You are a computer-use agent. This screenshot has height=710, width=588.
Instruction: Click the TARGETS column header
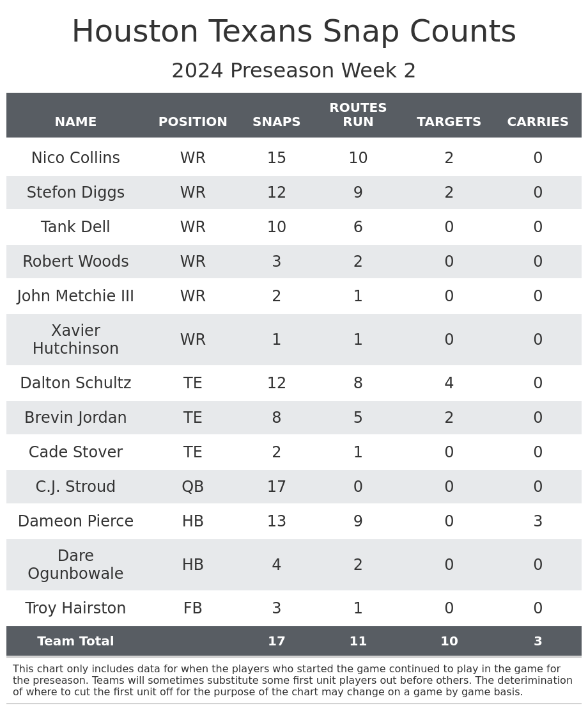coord(449,122)
